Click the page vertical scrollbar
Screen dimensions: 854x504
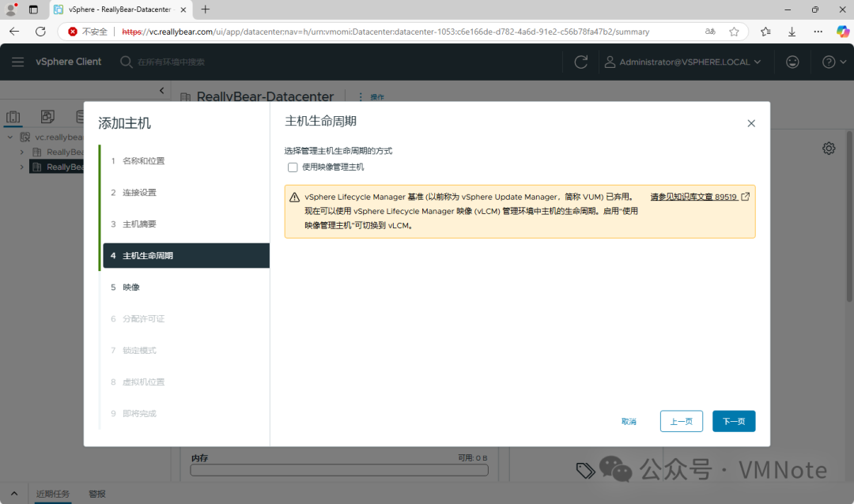point(849,218)
